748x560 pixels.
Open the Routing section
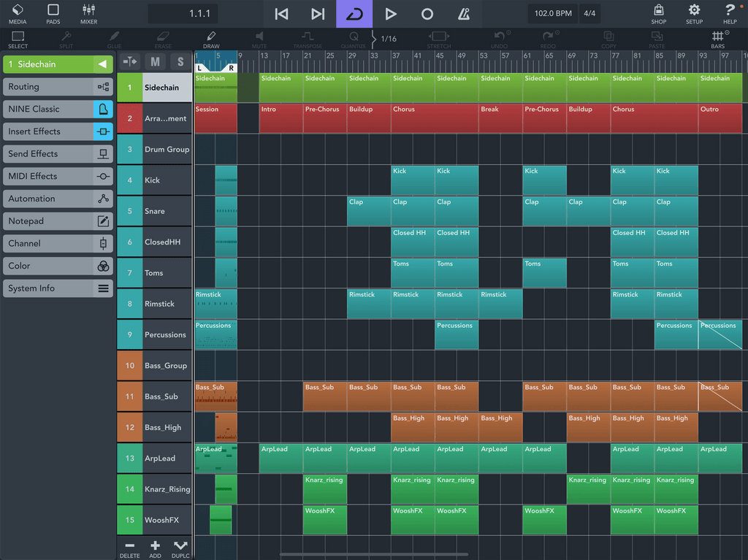coord(58,87)
